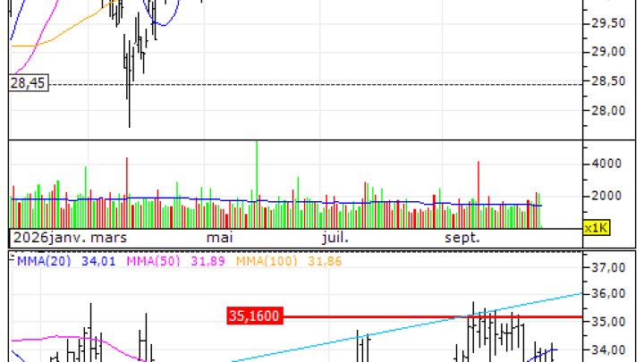Click the dashed 28,45 horizontal level line

(316, 85)
